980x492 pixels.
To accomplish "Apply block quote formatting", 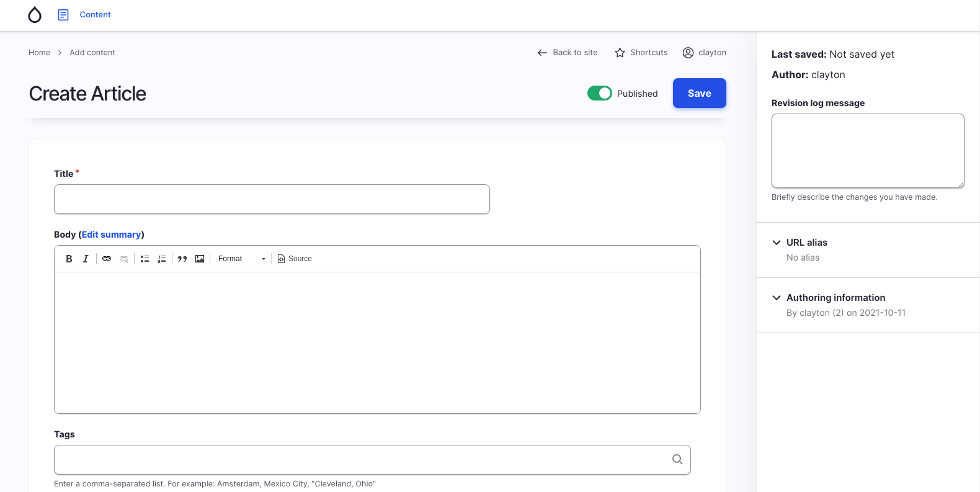I will [182, 259].
